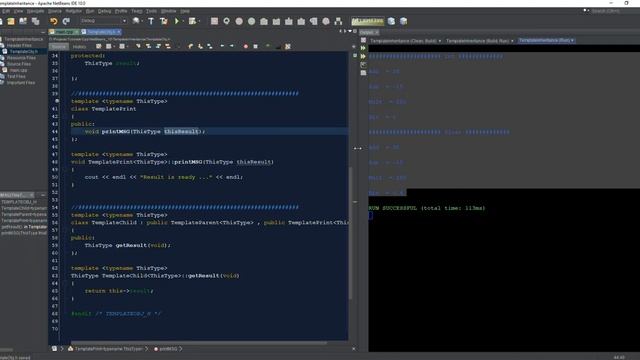
Task: Select TEMPLATEOBJ_H in the Navigator panel
Action: click(19, 202)
